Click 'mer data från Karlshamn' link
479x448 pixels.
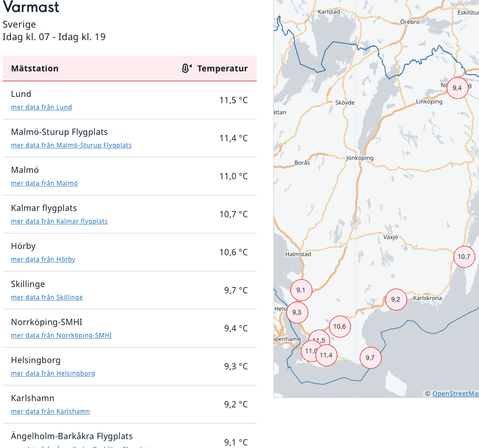point(51,412)
